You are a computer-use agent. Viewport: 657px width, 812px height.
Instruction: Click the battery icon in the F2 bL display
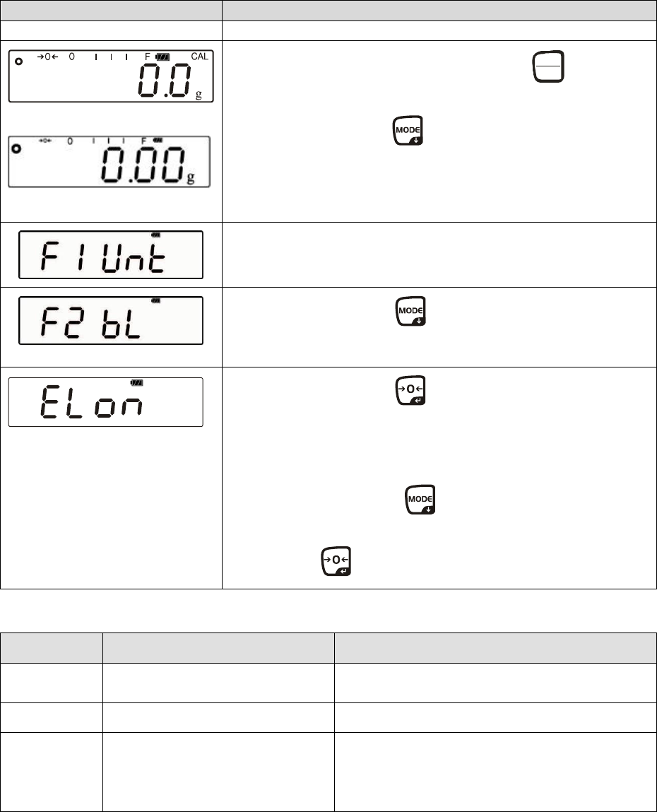click(156, 300)
